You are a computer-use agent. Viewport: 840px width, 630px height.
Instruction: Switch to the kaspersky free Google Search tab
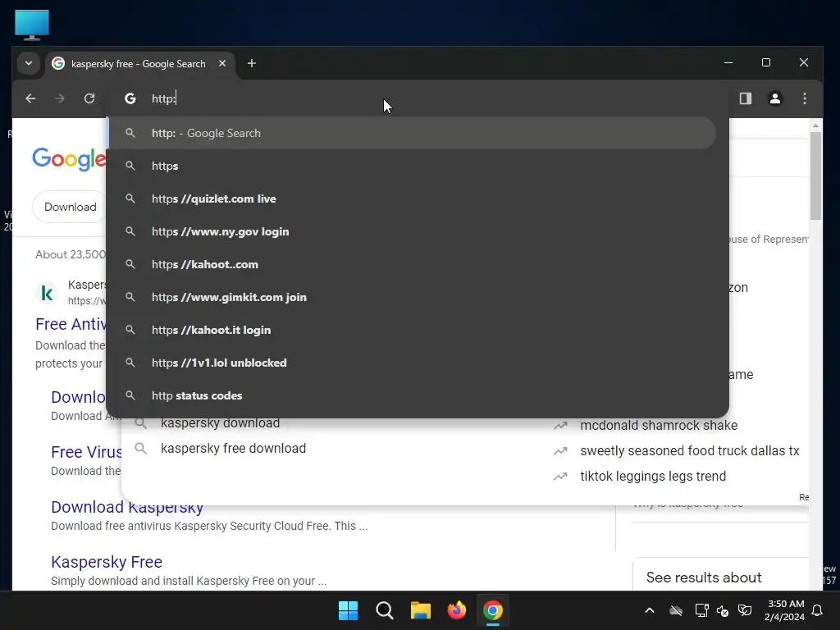[x=139, y=64]
